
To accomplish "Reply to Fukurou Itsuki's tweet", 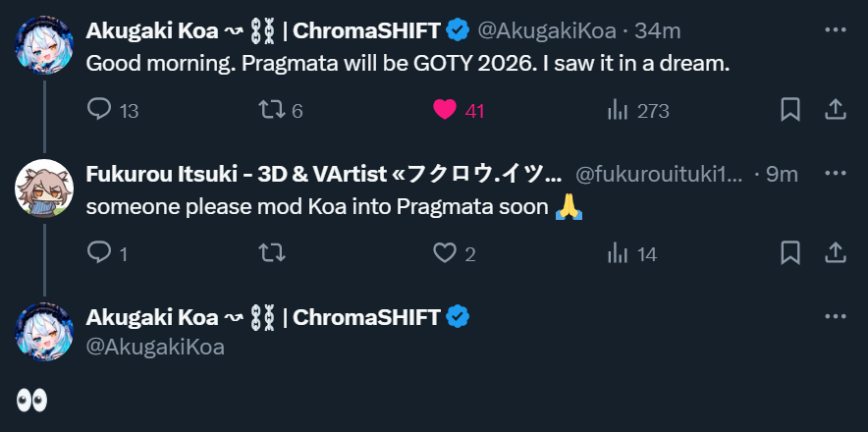I will pos(100,253).
